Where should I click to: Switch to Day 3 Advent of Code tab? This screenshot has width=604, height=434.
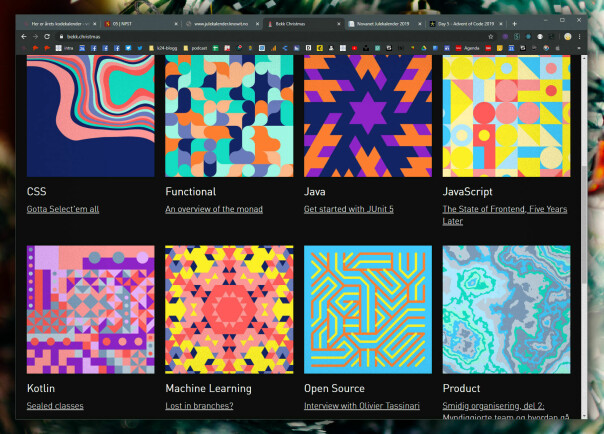tap(464, 24)
